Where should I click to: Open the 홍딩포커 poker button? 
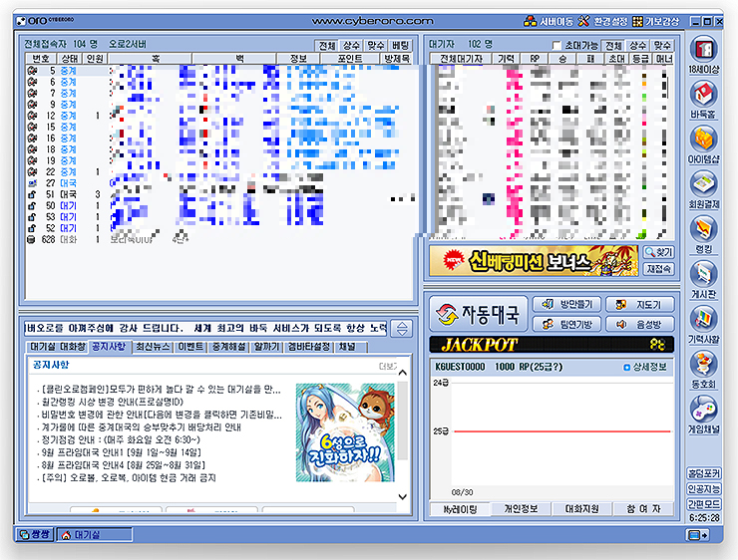point(704,473)
